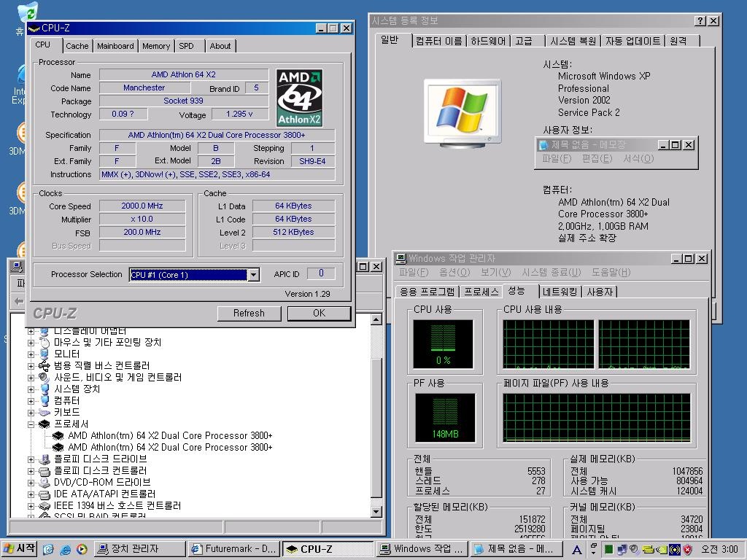
Task: Click the PF usage 148MB gauge
Action: pyautogui.click(x=445, y=418)
